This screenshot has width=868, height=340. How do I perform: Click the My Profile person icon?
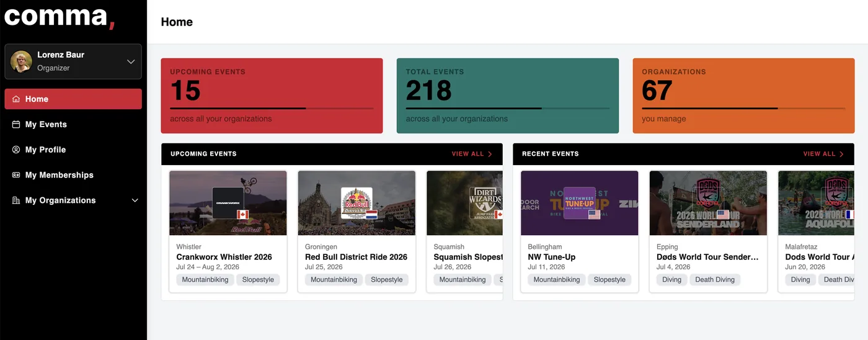pyautogui.click(x=16, y=150)
